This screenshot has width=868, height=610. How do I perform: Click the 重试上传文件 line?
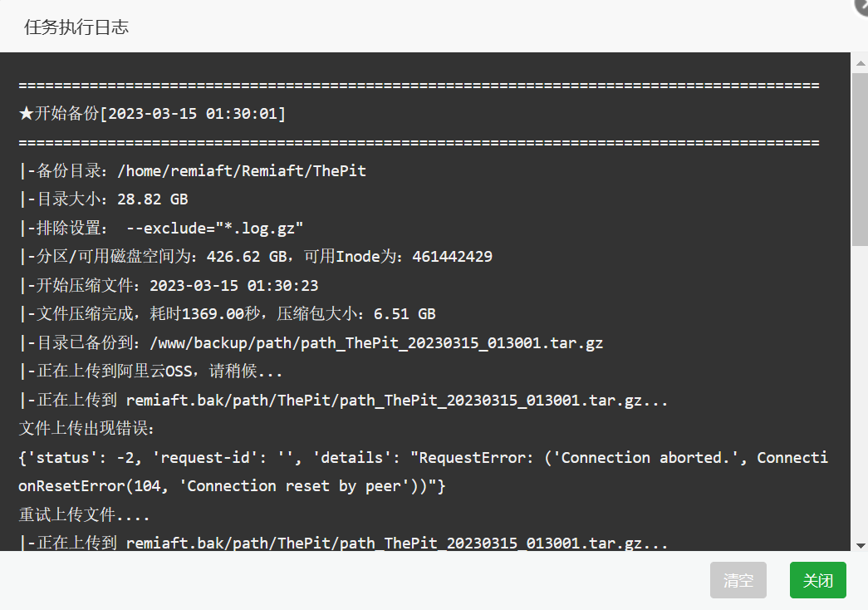point(84,514)
